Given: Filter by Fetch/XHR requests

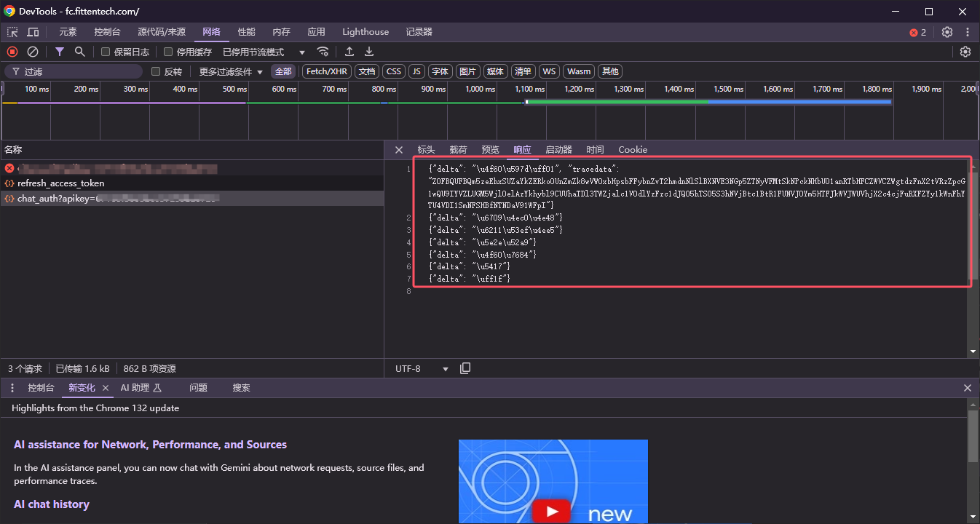Looking at the screenshot, I should (327, 71).
